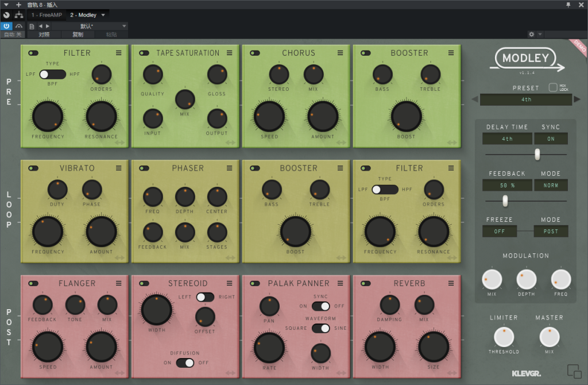The height and width of the screenshot is (385, 588).
Task: Click the Copy (复制) button
Action: tap(78, 34)
